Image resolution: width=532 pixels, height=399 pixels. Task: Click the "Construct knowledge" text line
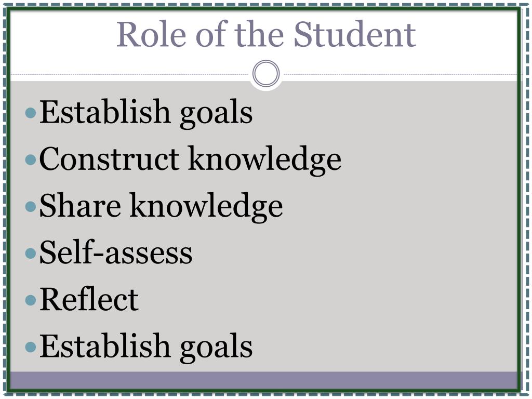click(190, 160)
